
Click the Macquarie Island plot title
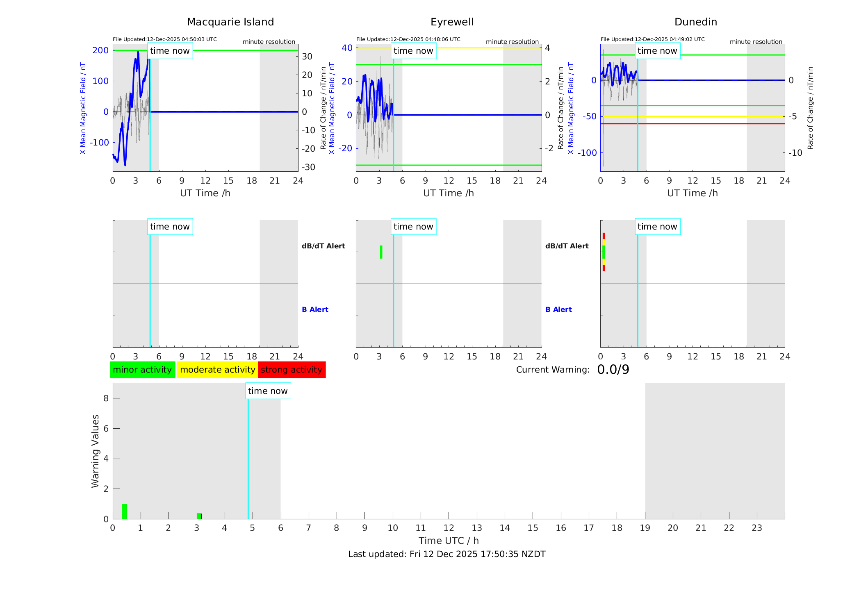(230, 22)
